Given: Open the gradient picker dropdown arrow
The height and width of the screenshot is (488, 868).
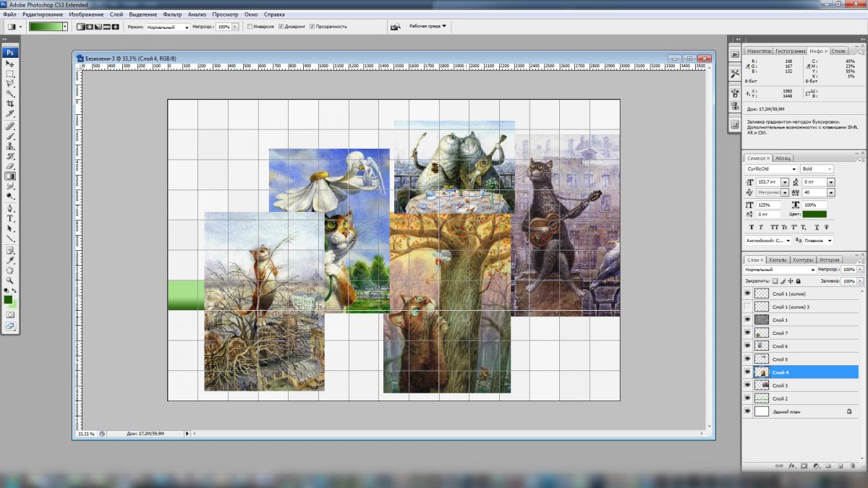Looking at the screenshot, I should pos(65,27).
